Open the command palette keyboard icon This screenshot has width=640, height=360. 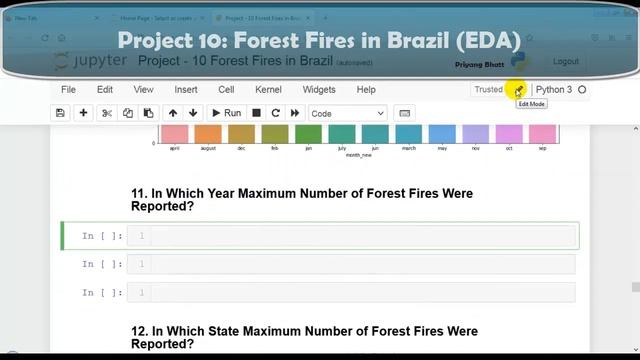click(x=404, y=113)
